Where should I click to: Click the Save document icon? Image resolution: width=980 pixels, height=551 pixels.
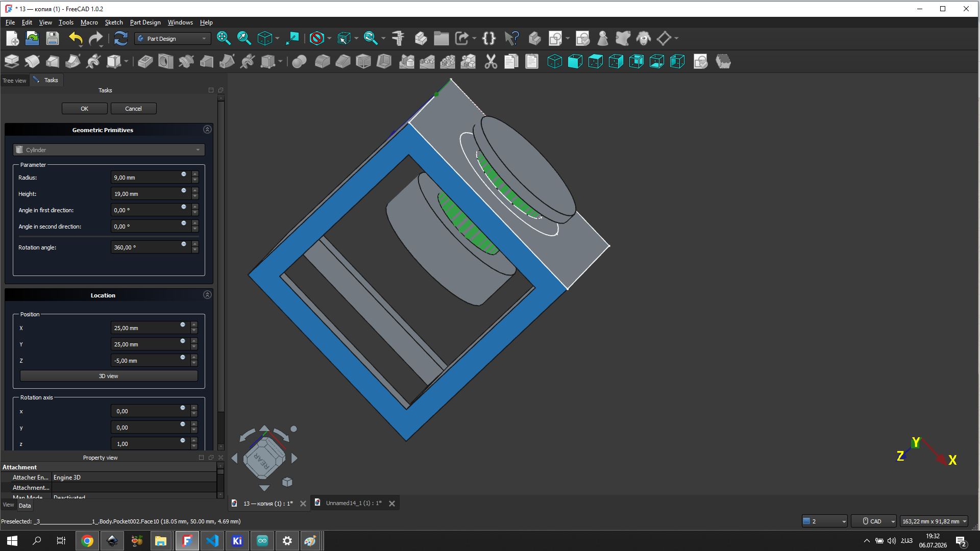click(53, 38)
